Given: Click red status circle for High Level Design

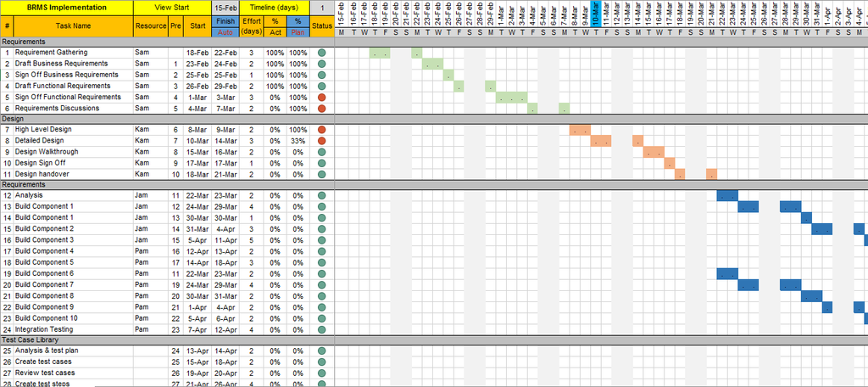Looking at the screenshot, I should (321, 129).
